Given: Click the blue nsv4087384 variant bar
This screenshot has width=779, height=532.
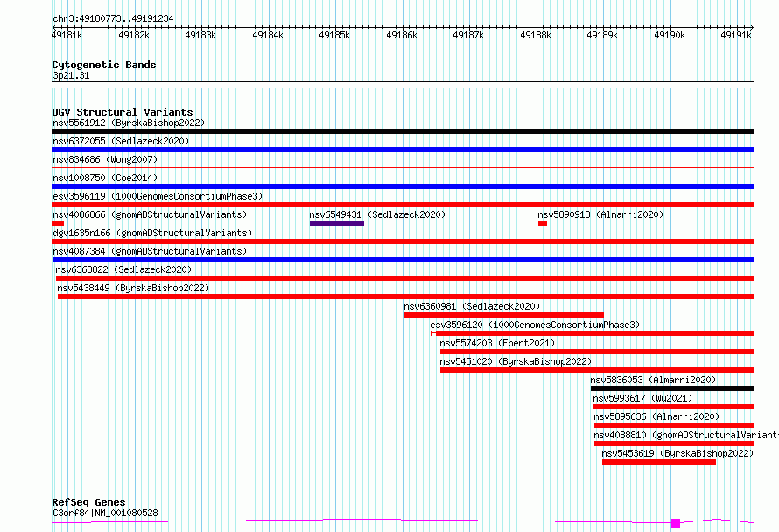Looking at the screenshot, I should pos(403,260).
